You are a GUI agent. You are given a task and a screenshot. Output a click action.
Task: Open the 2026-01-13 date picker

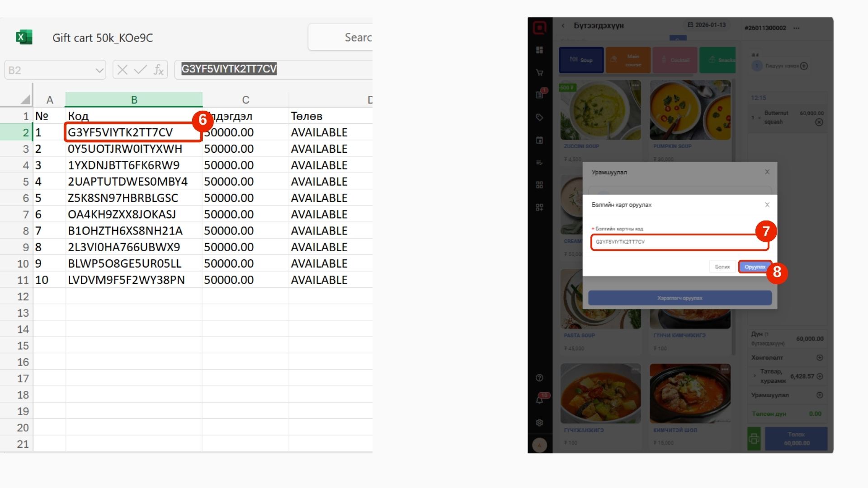click(707, 25)
